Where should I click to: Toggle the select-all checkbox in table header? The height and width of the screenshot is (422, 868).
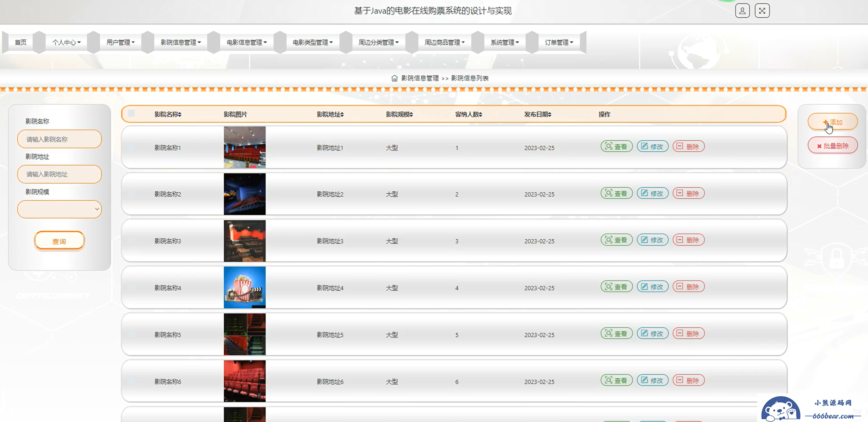[131, 114]
